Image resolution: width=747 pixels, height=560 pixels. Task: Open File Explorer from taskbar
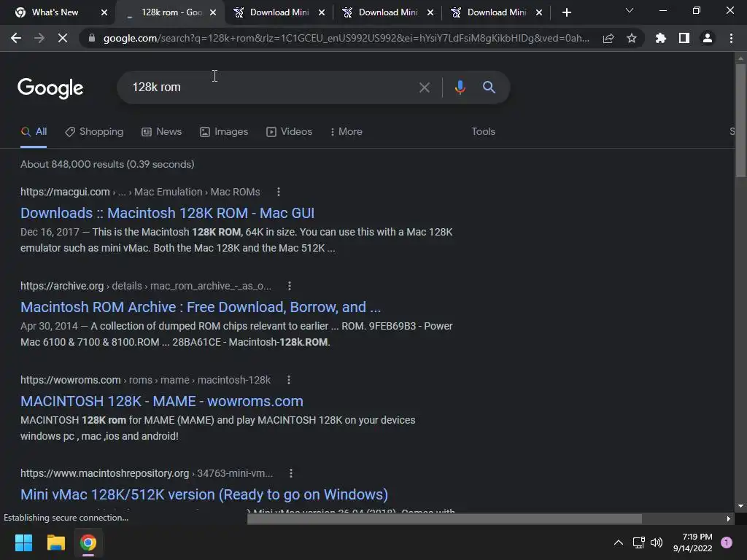pos(55,542)
